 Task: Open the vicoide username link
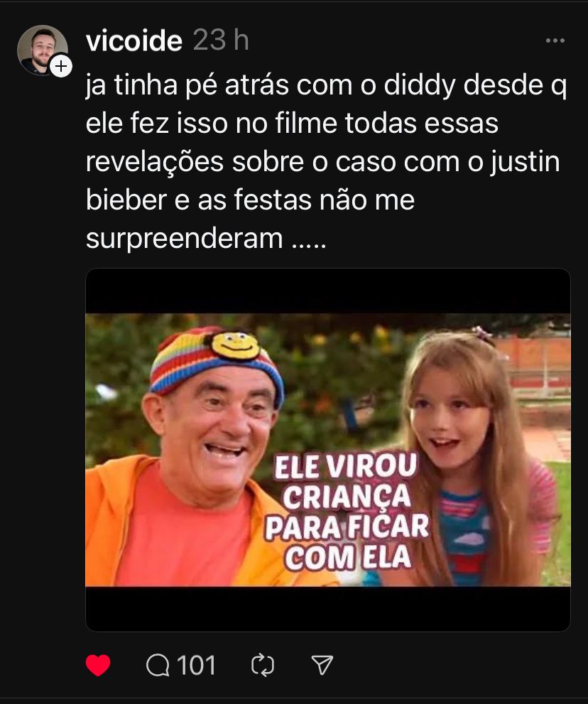point(134,41)
